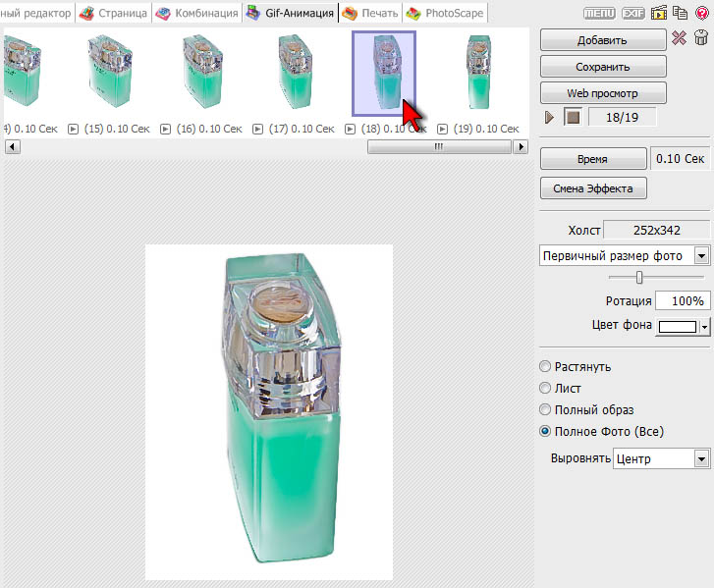Select highlighted frame (18) thumbnail

click(x=384, y=74)
